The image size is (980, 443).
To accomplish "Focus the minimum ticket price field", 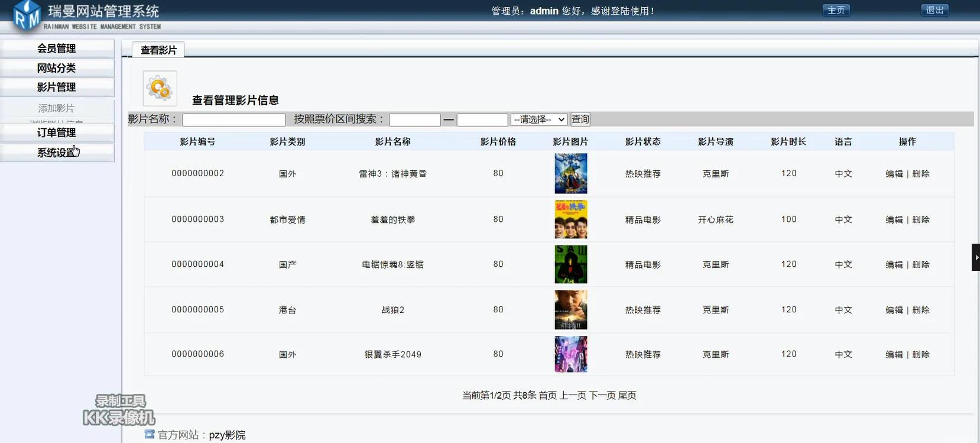I will click(415, 120).
